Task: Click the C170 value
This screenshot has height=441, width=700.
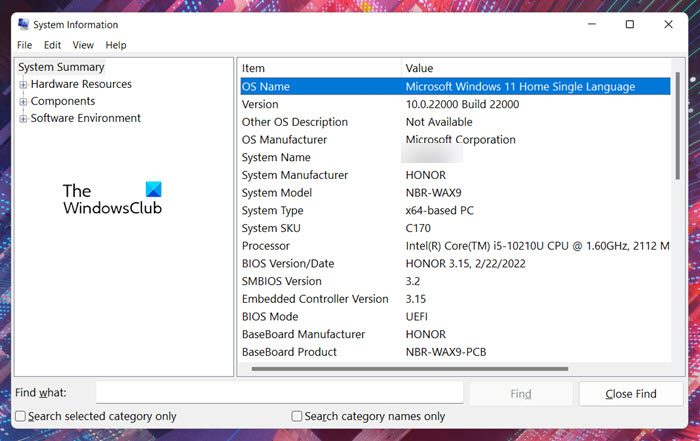Action: 418,228
